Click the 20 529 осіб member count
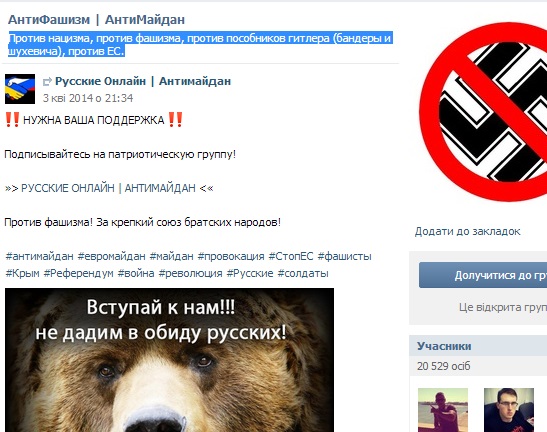Screen dimensions: 547x432 (x=443, y=366)
